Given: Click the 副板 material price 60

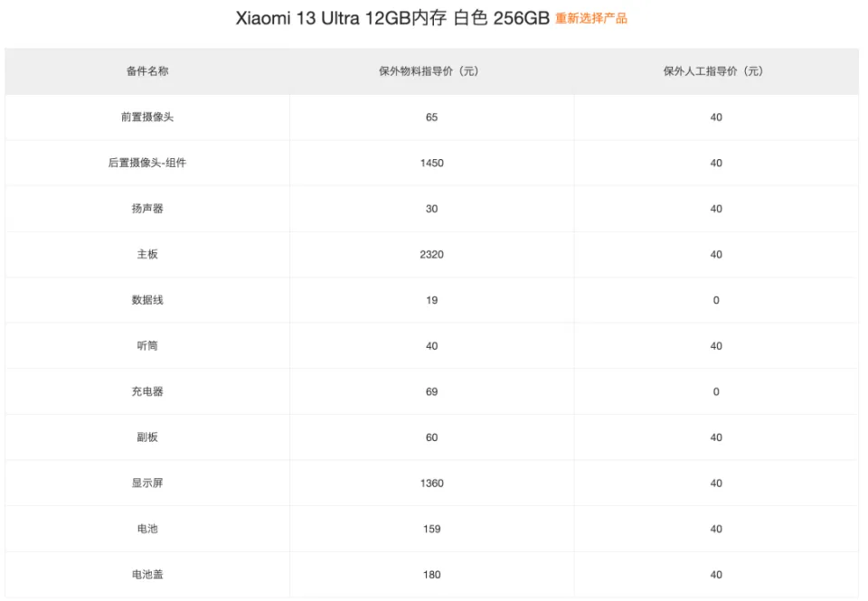Looking at the screenshot, I should (431, 437).
